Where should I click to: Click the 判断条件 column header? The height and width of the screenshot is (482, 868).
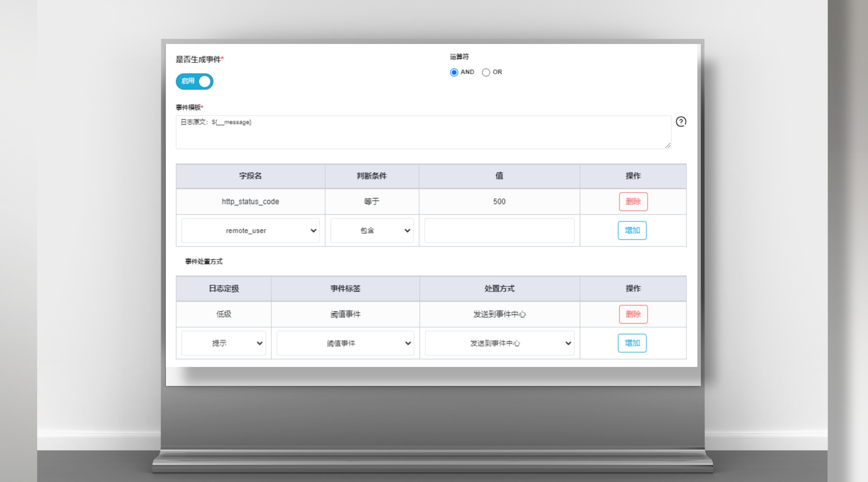click(372, 176)
